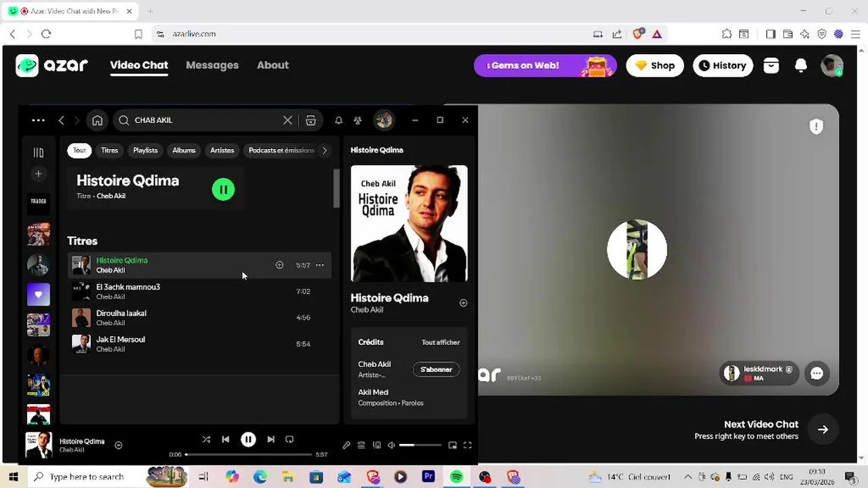Select the Artistes filter chip
Screen dimensions: 868x488
point(222,150)
